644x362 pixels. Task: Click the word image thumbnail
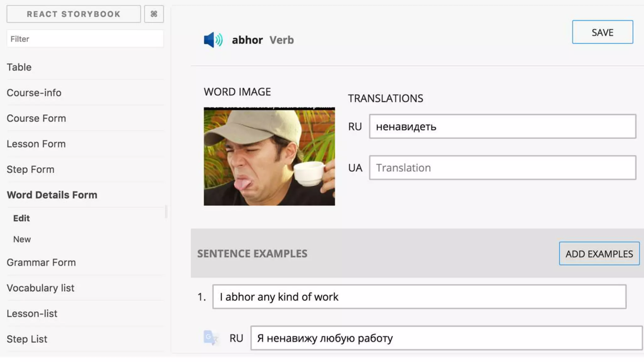[x=269, y=156]
